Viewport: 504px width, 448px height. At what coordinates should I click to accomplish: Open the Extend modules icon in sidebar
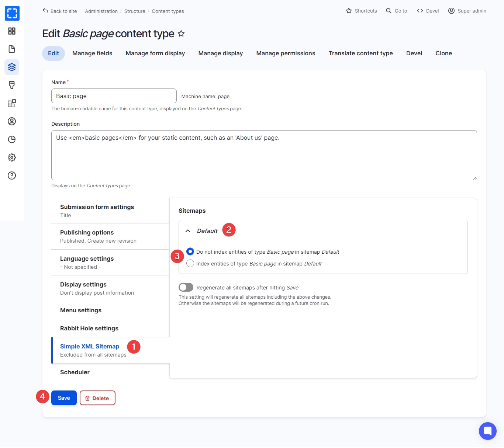point(12,103)
